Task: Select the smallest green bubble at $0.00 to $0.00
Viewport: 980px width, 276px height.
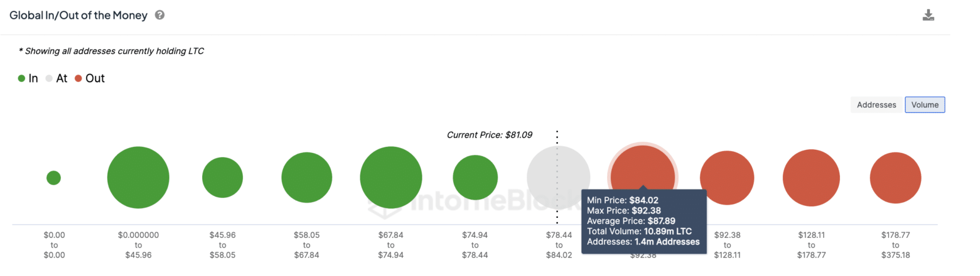Action: point(54,177)
